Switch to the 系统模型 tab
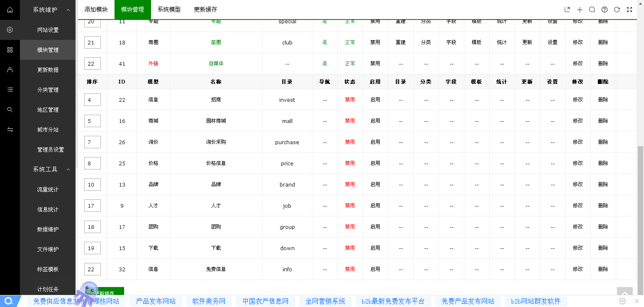The height and width of the screenshot is (307, 644). 169,10
